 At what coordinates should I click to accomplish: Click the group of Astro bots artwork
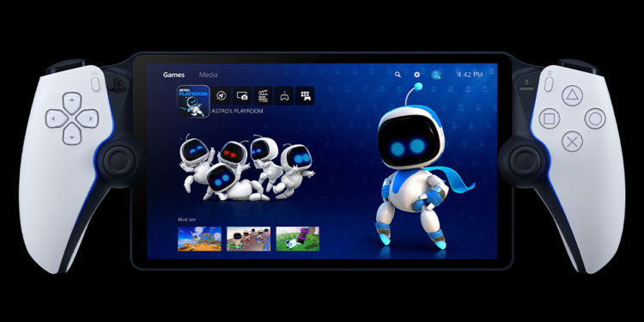[246, 167]
